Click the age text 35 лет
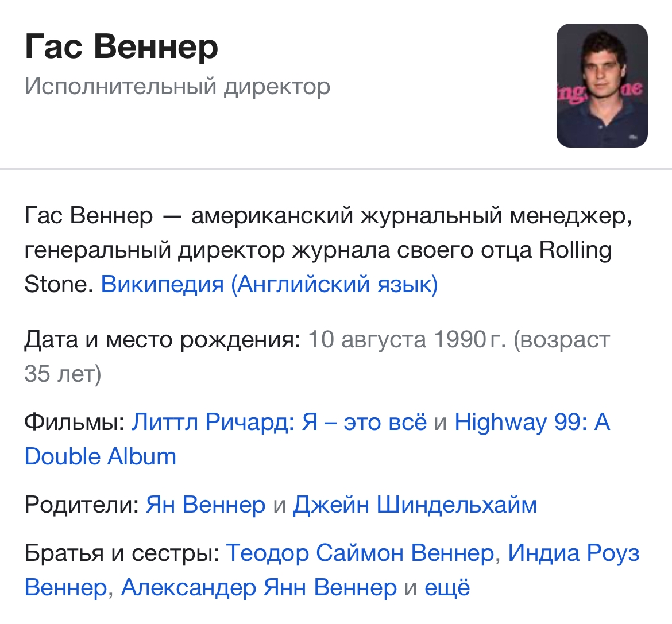The image size is (672, 624). pos(62,374)
